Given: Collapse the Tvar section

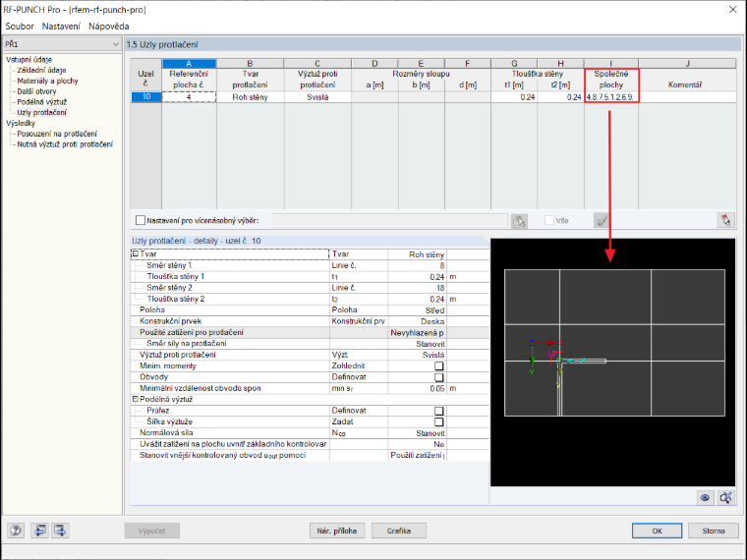Looking at the screenshot, I should click(136, 254).
